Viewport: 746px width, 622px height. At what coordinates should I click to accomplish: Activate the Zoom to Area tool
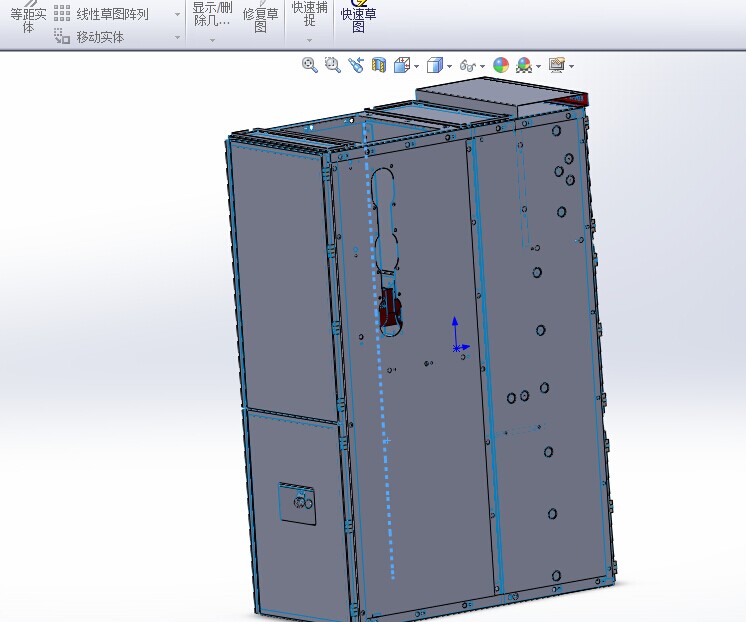coord(333,65)
